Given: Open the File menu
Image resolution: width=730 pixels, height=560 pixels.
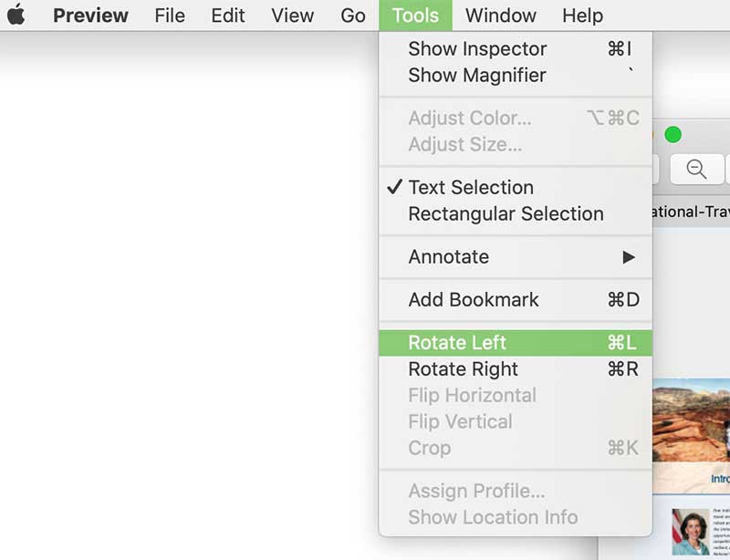Looking at the screenshot, I should point(170,16).
